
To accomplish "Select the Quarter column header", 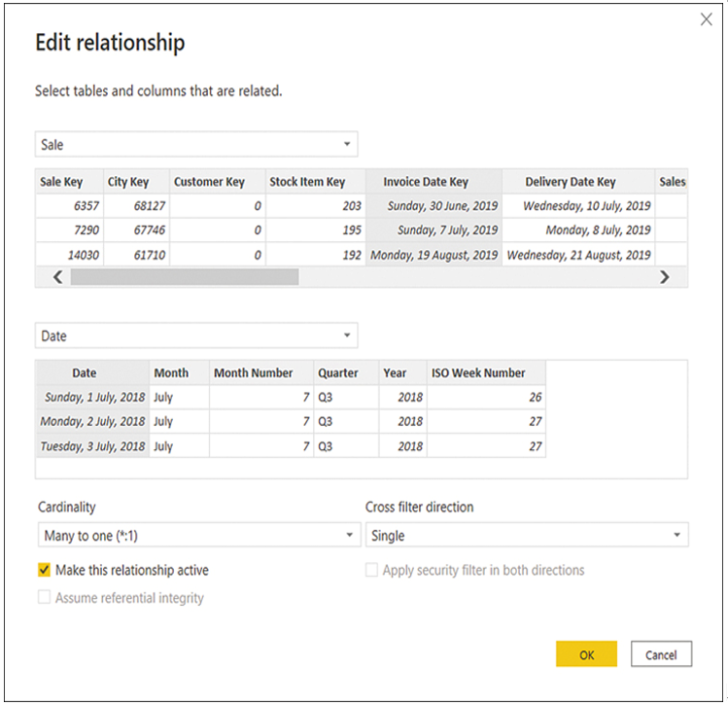I will tap(346, 373).
